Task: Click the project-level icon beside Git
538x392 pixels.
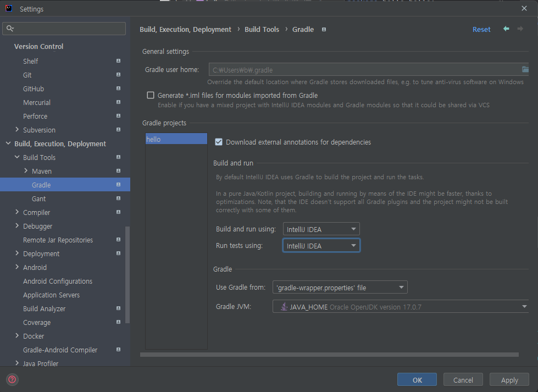Action: click(118, 74)
